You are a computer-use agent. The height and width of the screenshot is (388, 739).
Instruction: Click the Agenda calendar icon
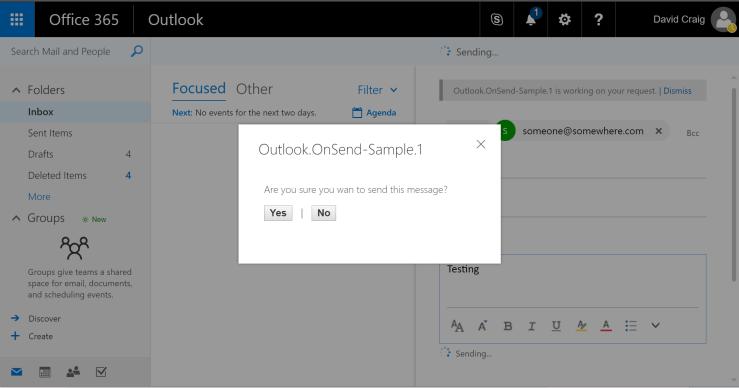[x=357, y=113]
